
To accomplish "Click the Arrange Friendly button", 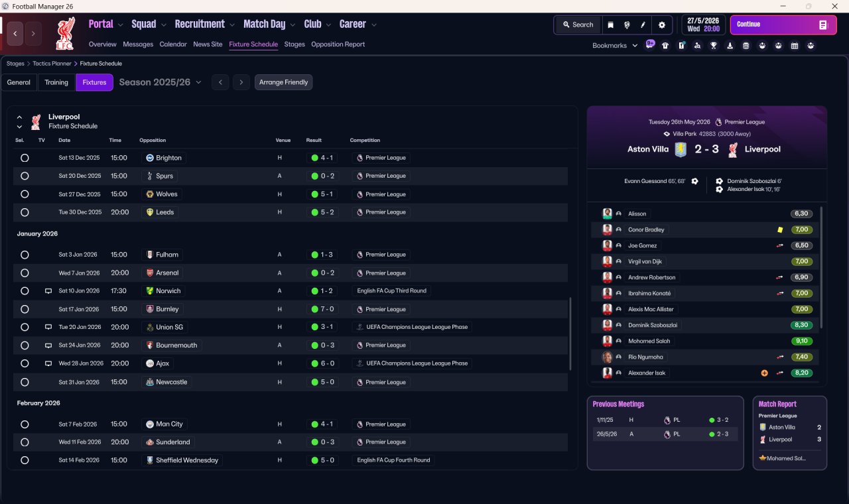I will click(x=283, y=82).
